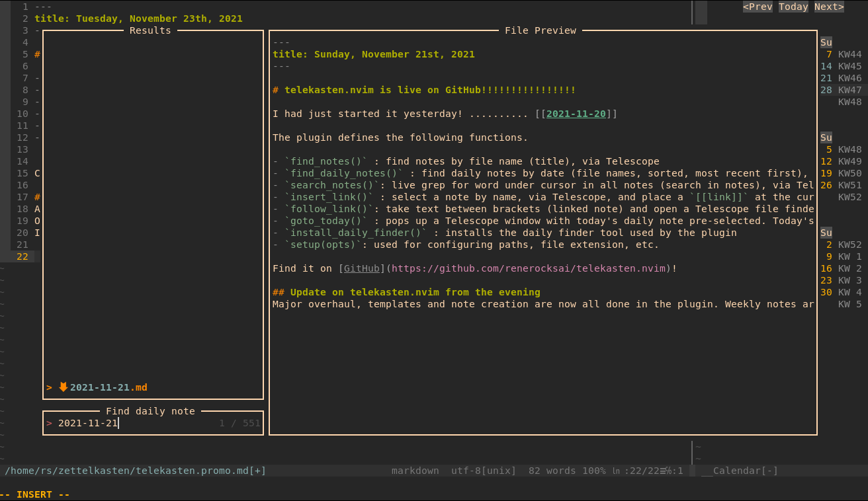Click the markdown file icon beside 2021-11-21.md

64,387
